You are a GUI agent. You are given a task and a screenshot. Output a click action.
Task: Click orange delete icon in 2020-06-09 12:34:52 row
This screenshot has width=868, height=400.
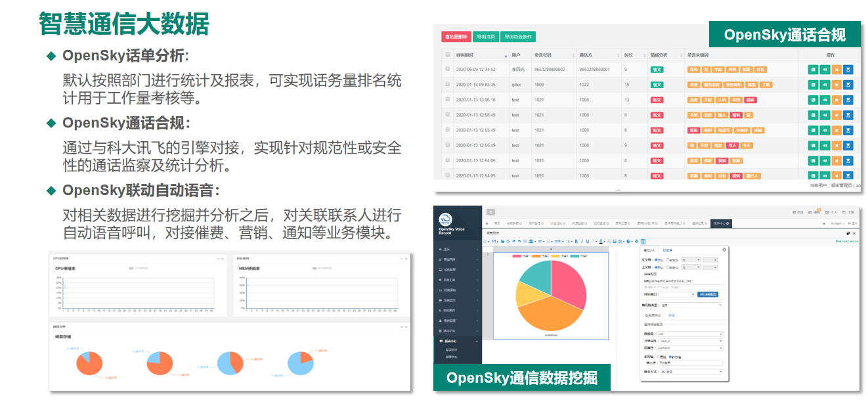[x=836, y=70]
